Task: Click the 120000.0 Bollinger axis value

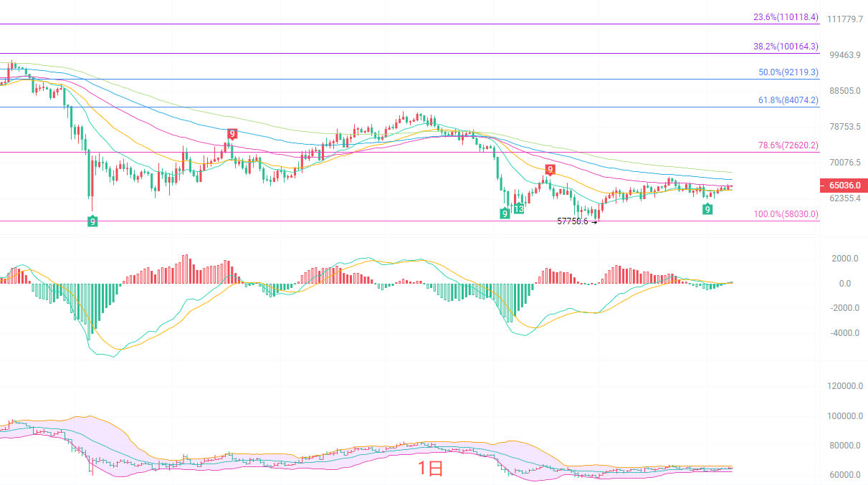Action: pos(844,386)
